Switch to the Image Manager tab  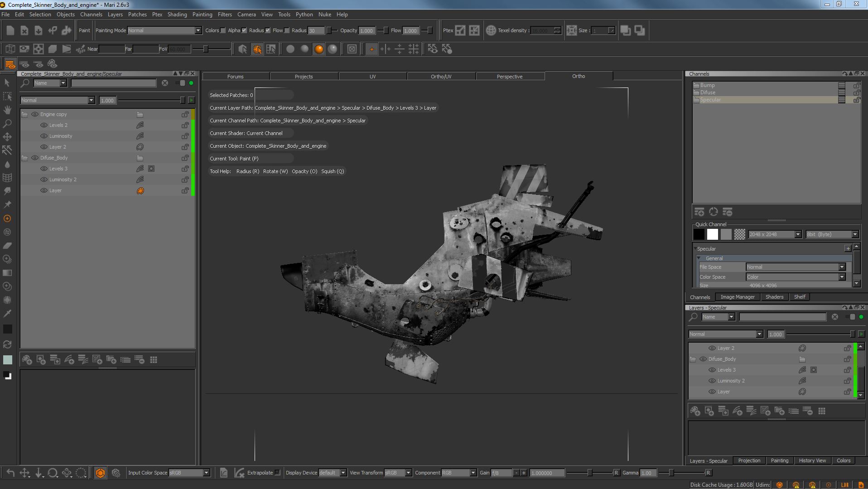(x=738, y=297)
